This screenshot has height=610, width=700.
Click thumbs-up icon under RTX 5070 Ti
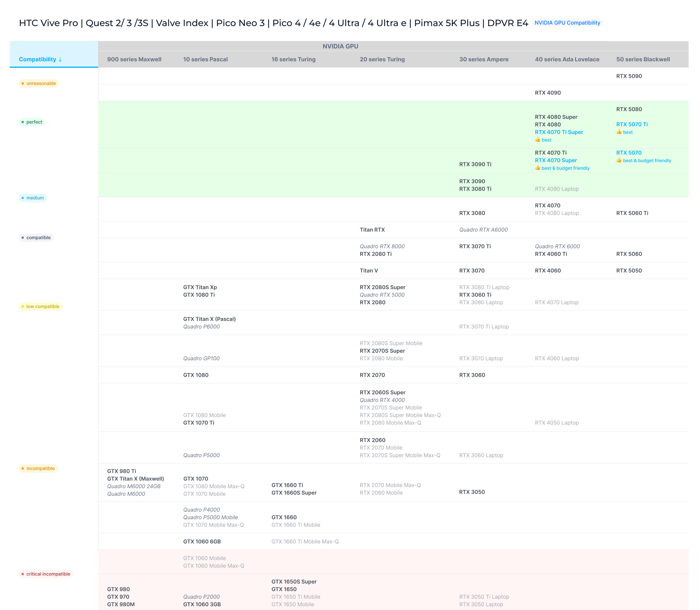tap(619, 132)
